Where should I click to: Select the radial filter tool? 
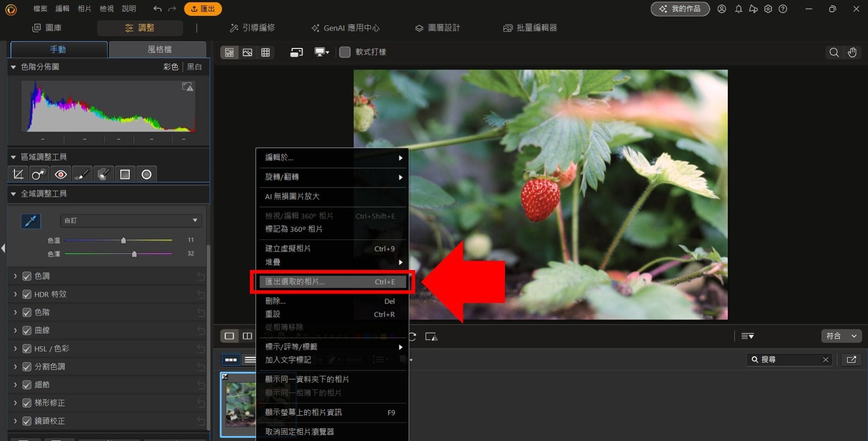coord(146,174)
